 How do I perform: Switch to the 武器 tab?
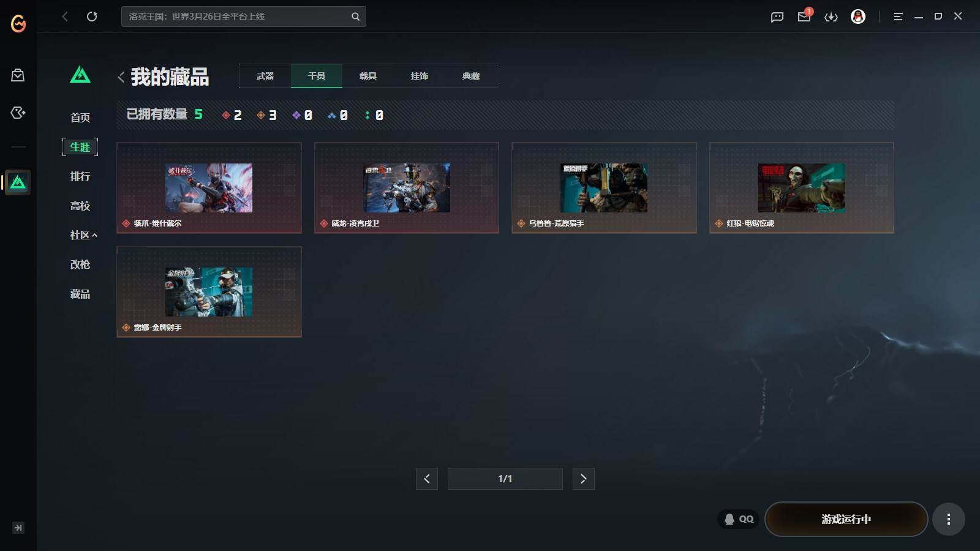tap(265, 76)
